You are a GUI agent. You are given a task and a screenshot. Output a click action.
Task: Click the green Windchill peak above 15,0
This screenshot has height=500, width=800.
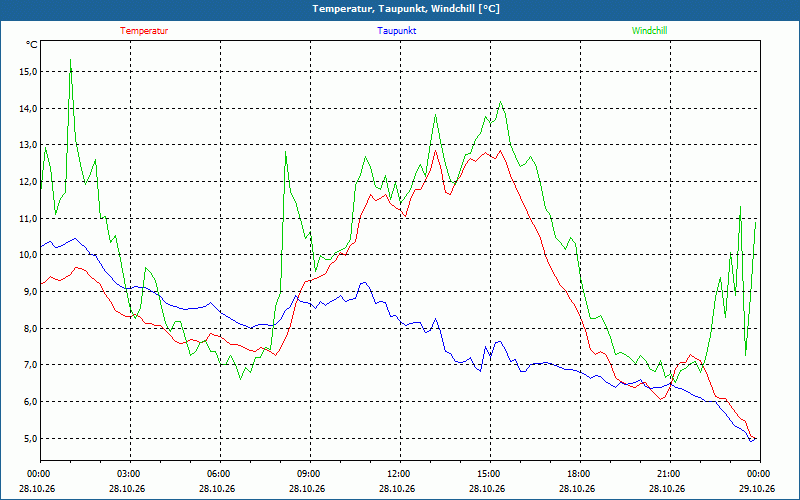70,60
